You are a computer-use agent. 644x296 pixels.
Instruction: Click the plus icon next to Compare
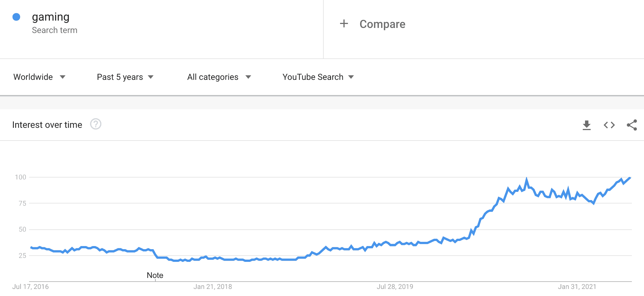point(344,24)
